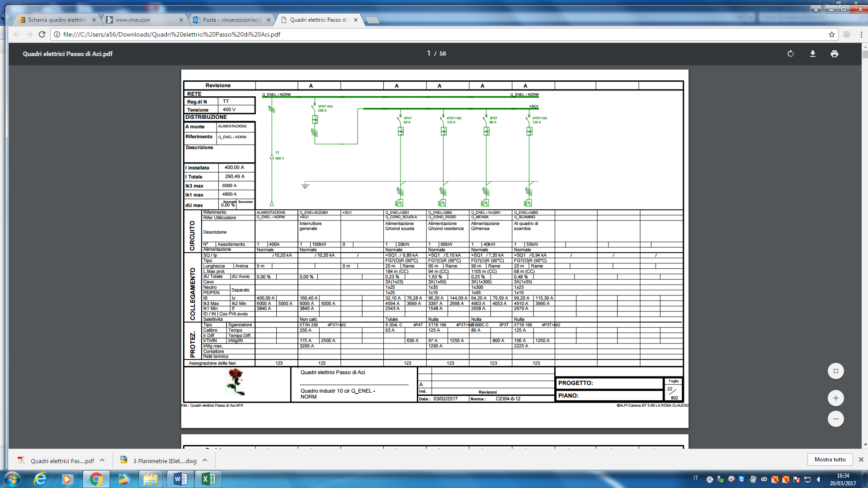Screen dimensions: 868x488
Task: Zoom out of the PDF
Action: (835, 419)
